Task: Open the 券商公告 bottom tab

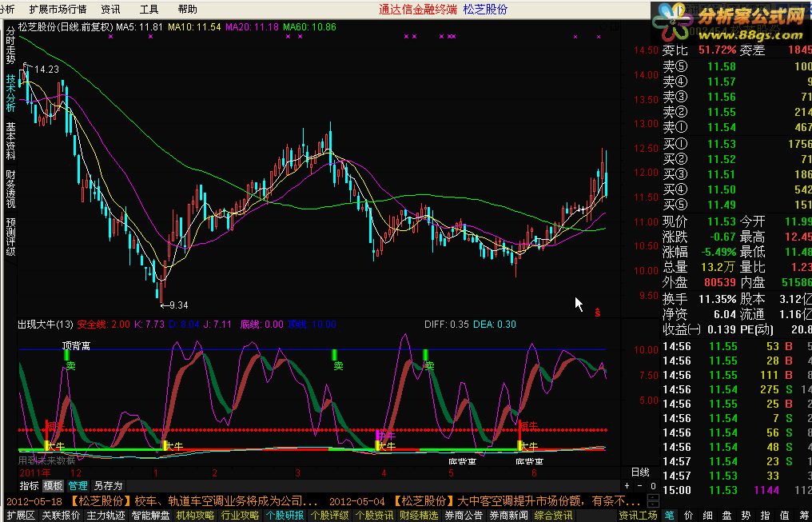Action: 464,516
